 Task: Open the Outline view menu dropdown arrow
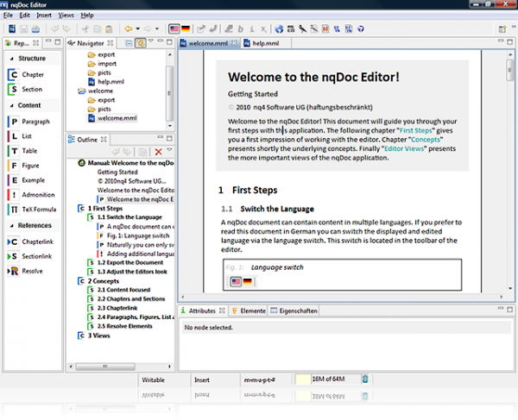(169, 151)
